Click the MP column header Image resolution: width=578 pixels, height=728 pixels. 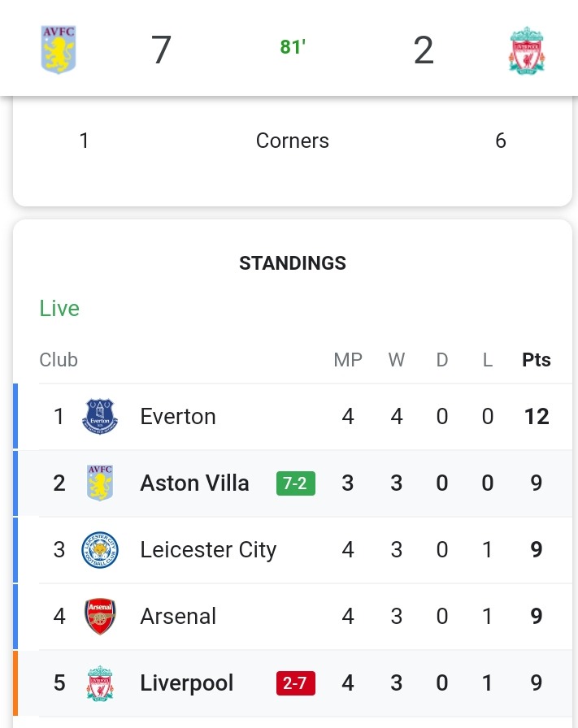348,360
